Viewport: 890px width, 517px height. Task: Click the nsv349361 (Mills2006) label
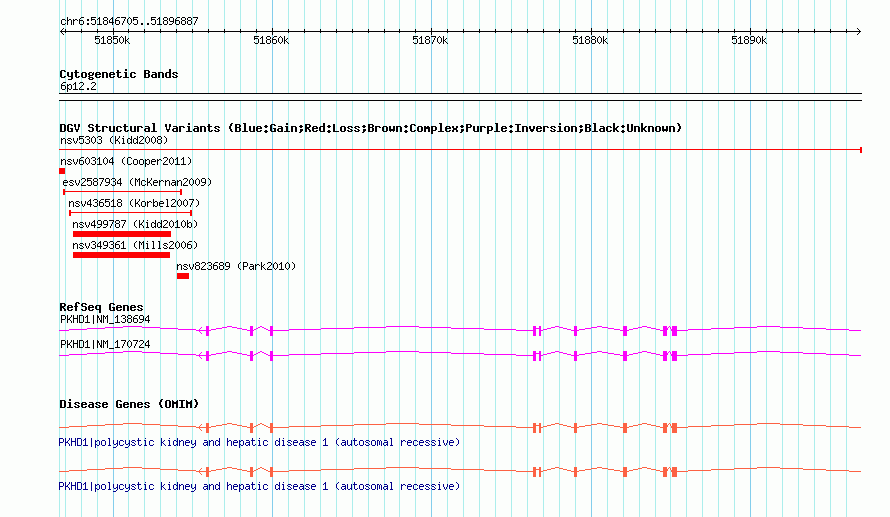135,245
